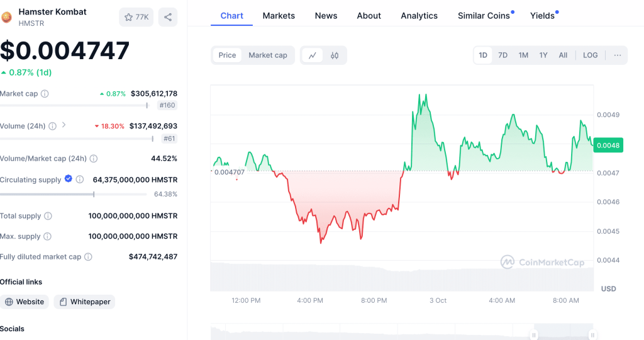This screenshot has height=340, width=644.
Task: Set chart range to All
Action: coord(563,55)
